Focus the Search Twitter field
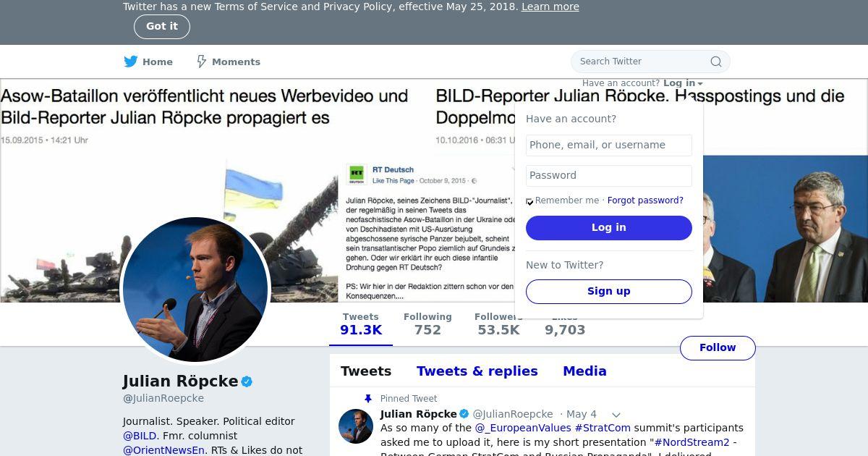 tap(650, 62)
